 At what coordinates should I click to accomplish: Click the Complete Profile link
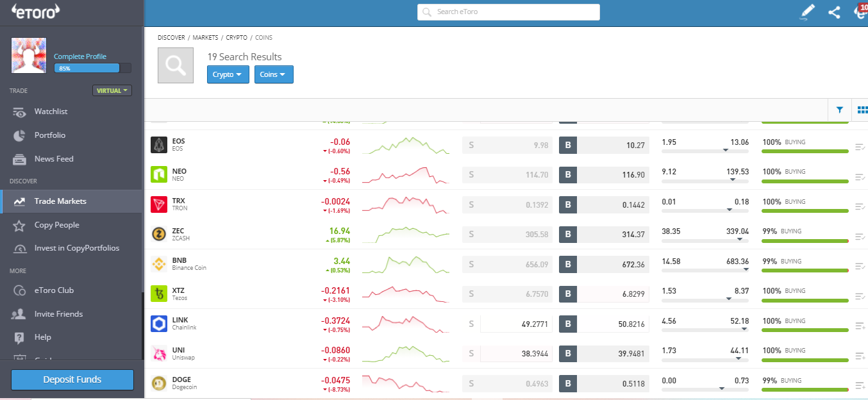click(x=80, y=56)
